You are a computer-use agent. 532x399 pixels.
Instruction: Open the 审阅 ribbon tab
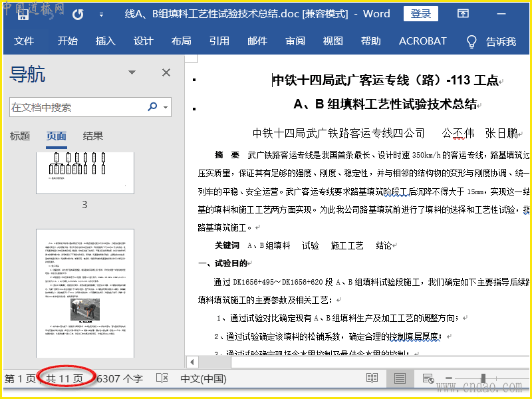click(x=295, y=41)
